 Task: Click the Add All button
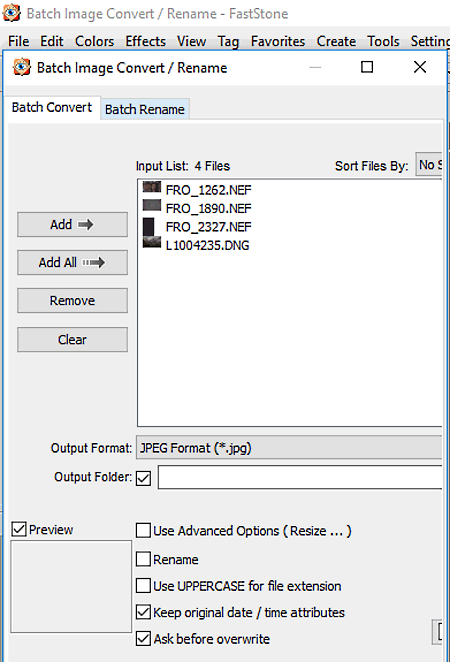pyautogui.click(x=72, y=263)
